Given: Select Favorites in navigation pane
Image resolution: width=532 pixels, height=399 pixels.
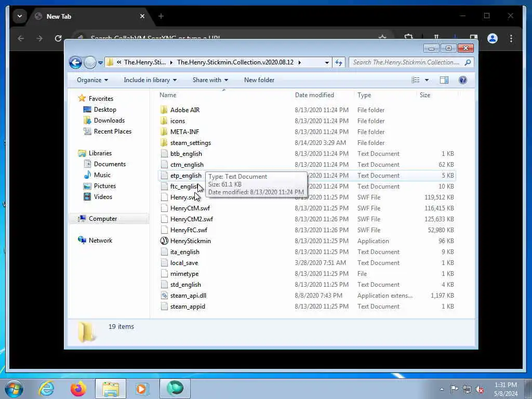Looking at the screenshot, I should [101, 99].
